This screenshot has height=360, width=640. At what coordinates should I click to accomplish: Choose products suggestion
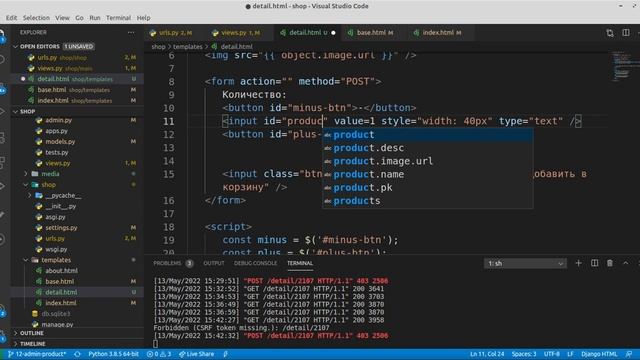click(428, 201)
